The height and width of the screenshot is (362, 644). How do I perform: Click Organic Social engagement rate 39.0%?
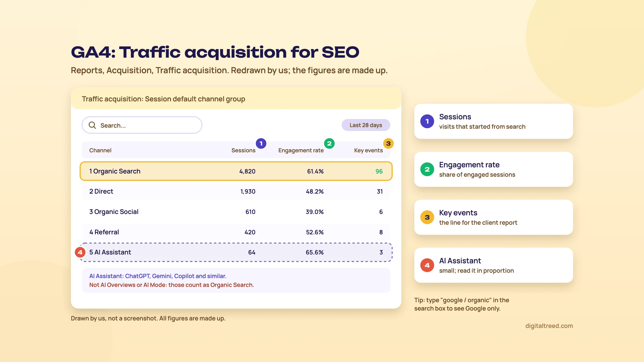coord(315,212)
